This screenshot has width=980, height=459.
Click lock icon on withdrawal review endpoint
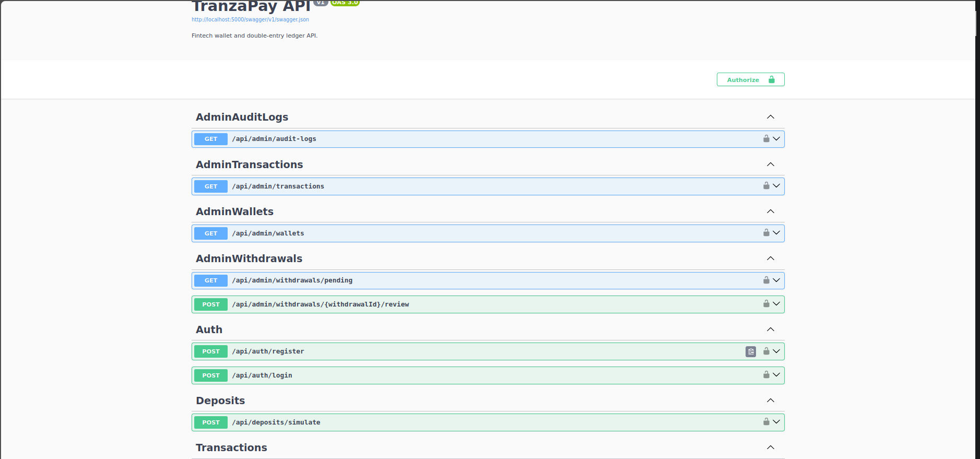(766, 304)
